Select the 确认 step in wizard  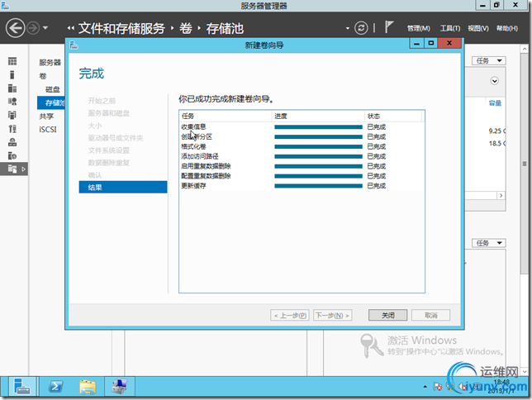click(x=95, y=175)
